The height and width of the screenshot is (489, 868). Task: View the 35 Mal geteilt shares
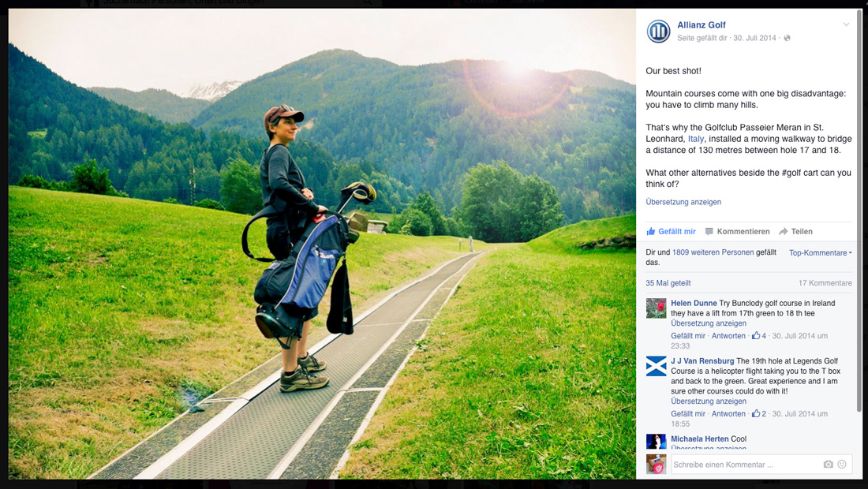[x=668, y=282]
